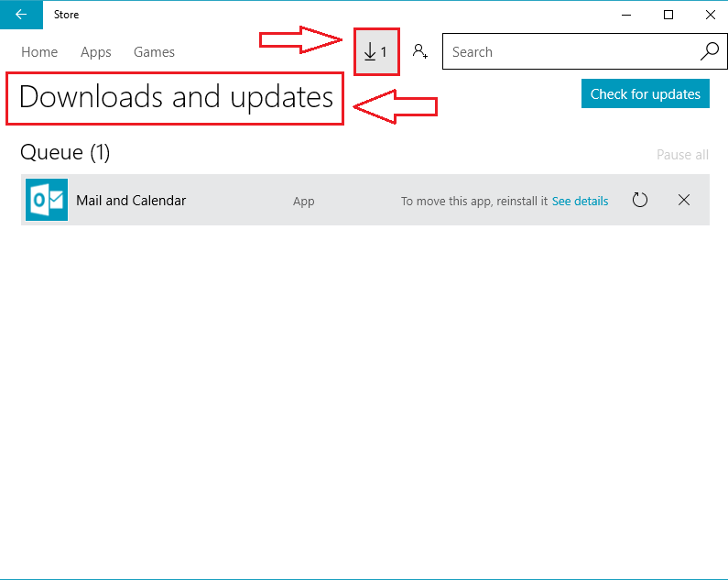Open the Mail and Calendar app icon
Viewport: 728px width, 580px height.
click(x=47, y=200)
